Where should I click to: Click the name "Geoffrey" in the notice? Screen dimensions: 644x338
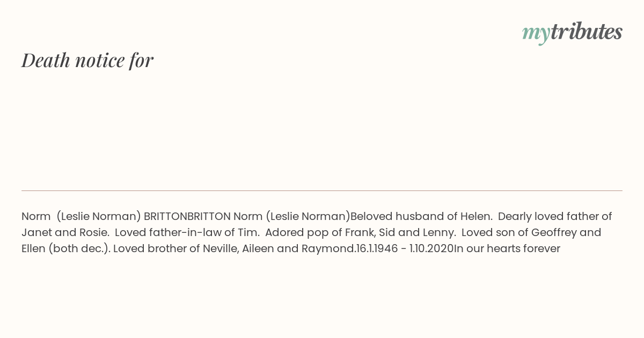(555, 232)
